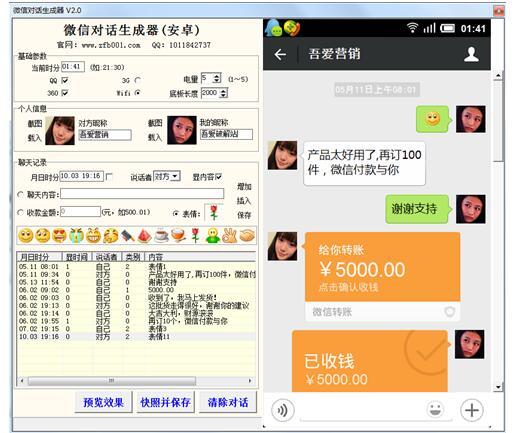Viewport: 519px width, 433px height.
Task: Pick the smiling face emoticon
Action: [26, 236]
